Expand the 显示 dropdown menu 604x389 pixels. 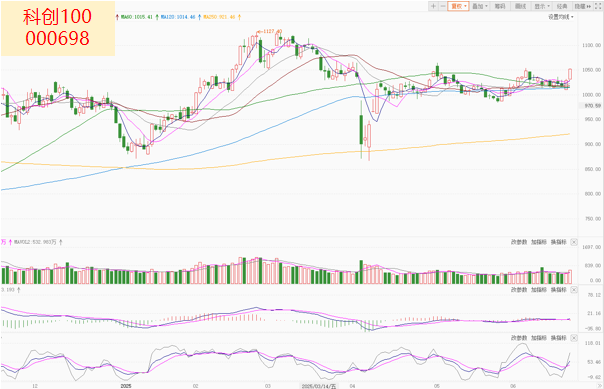[542, 6]
